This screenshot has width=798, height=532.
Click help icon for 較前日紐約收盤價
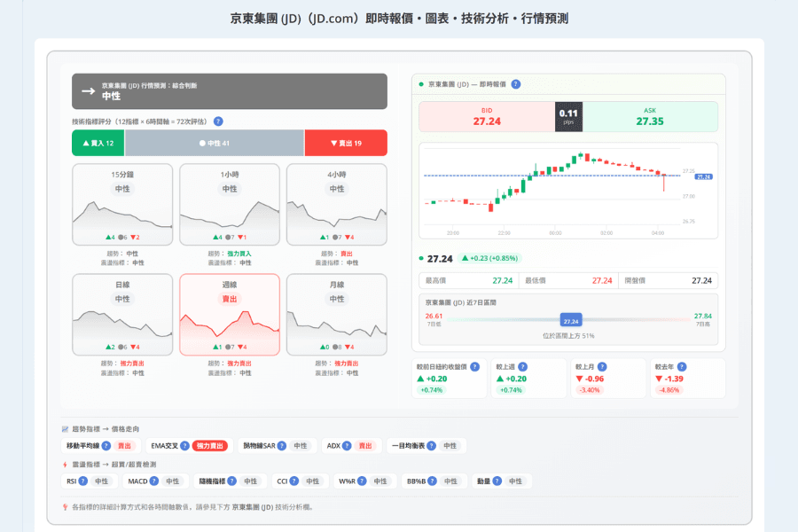coord(475,366)
